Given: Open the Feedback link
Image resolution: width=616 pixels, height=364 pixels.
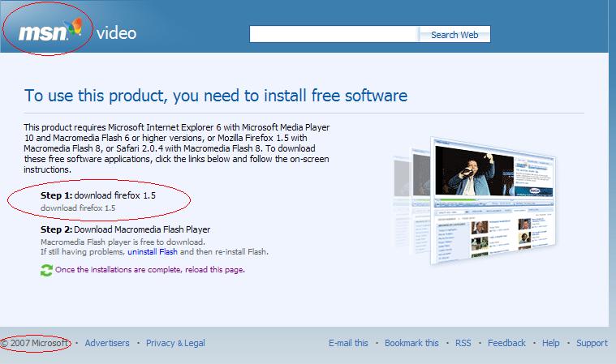Looking at the screenshot, I should (x=506, y=343).
